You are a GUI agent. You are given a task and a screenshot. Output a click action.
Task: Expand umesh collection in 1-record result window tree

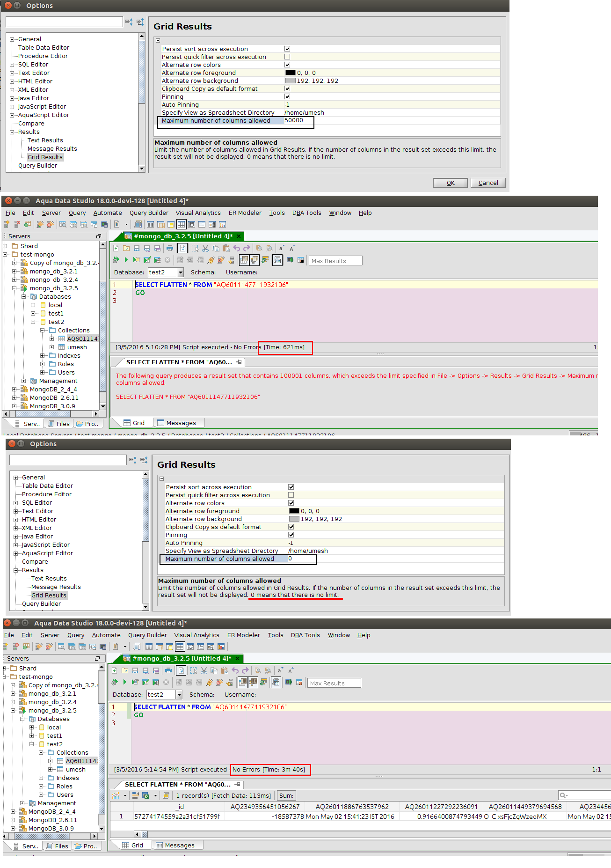pyautogui.click(x=51, y=770)
